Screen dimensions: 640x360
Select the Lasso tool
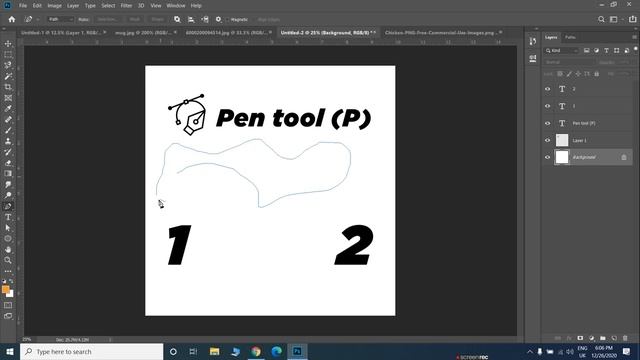(x=8, y=65)
